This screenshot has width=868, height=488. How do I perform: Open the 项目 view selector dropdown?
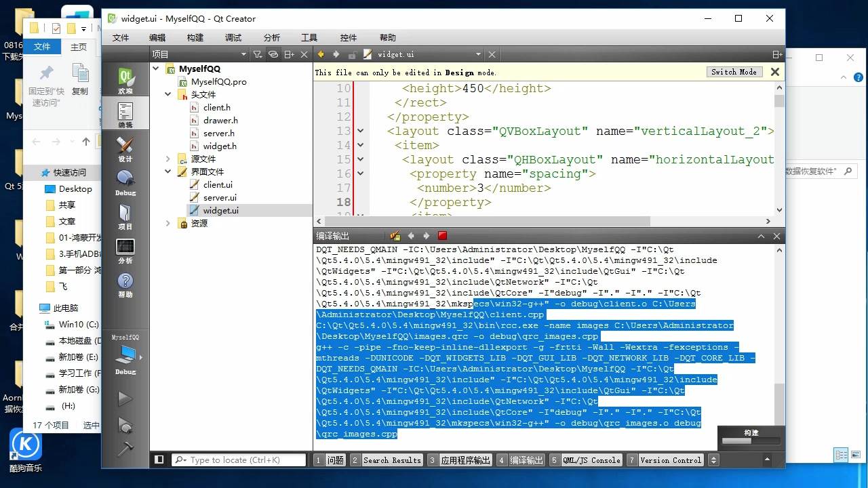(199, 54)
